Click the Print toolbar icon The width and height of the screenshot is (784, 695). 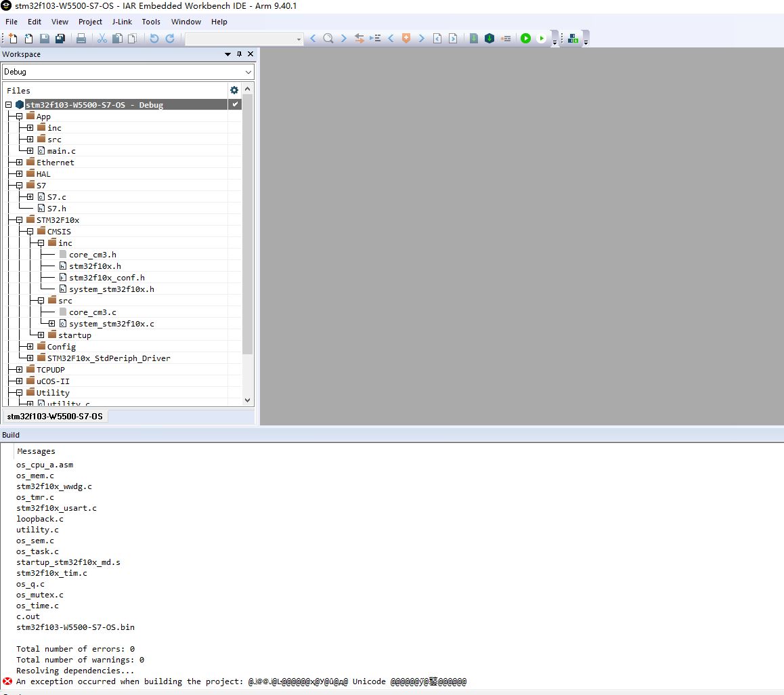(x=81, y=39)
